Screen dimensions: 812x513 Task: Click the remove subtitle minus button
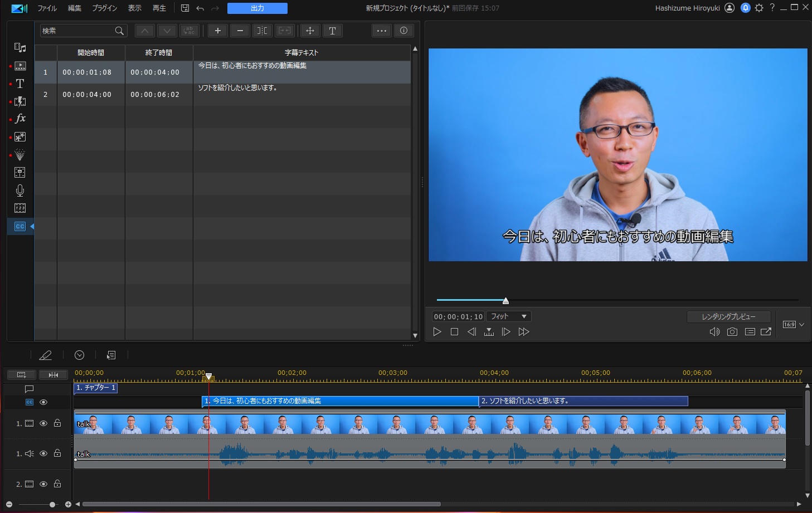coord(240,31)
